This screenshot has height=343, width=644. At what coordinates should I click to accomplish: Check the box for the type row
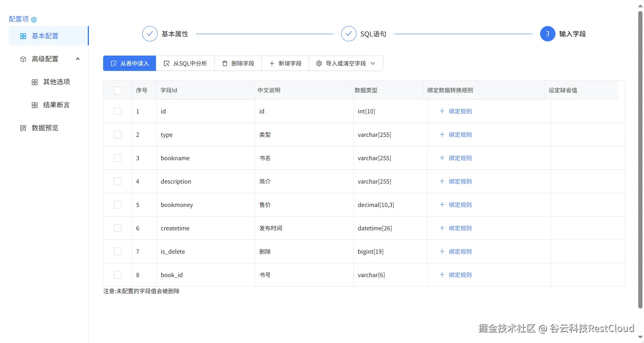tap(118, 135)
